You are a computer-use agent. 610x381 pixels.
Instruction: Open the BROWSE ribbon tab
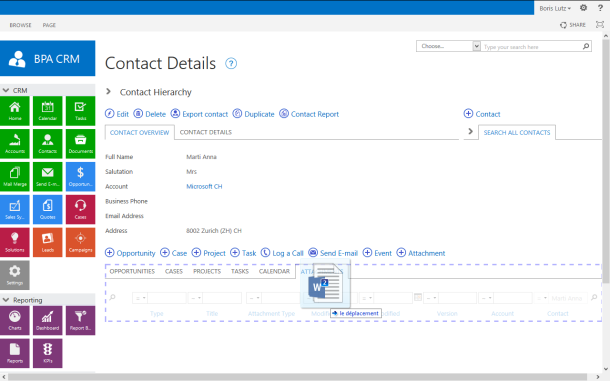click(20, 25)
